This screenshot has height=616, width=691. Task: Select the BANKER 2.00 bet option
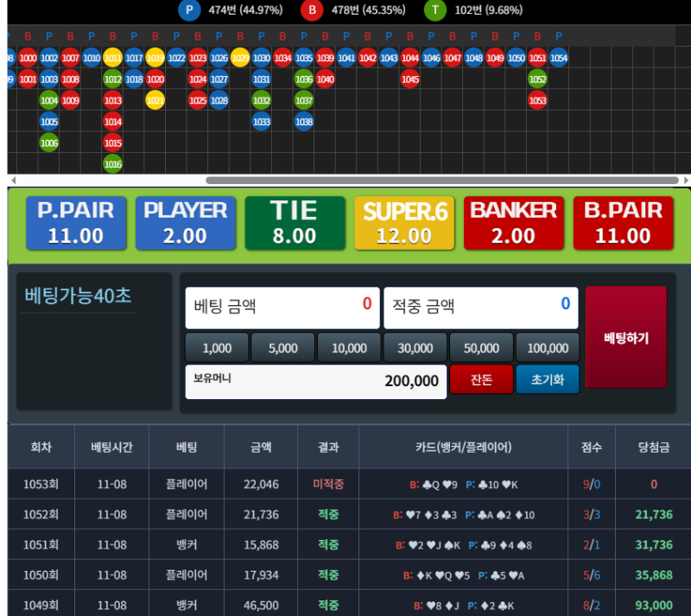click(513, 223)
